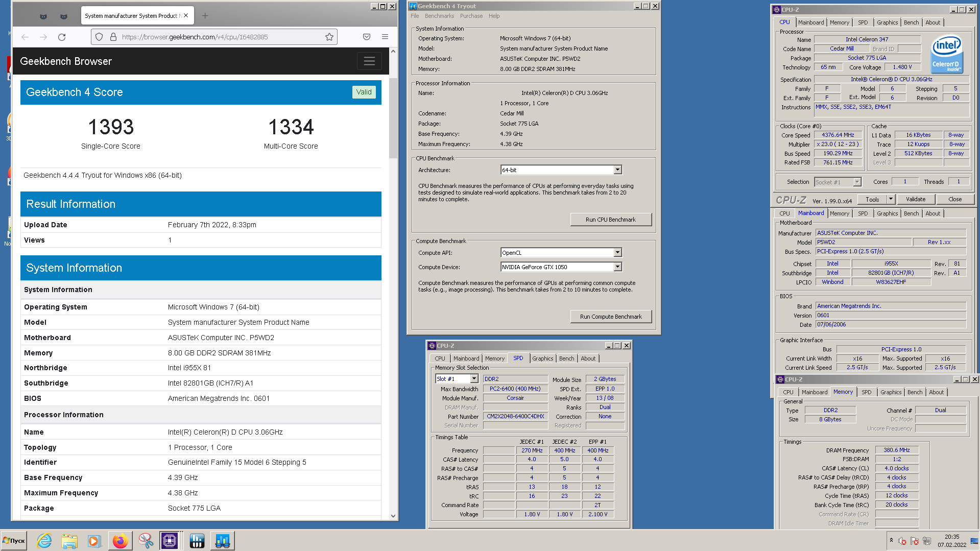Click the DRAM Frequency 380.6 MHz field
This screenshot has height=551, width=980.
point(897,450)
